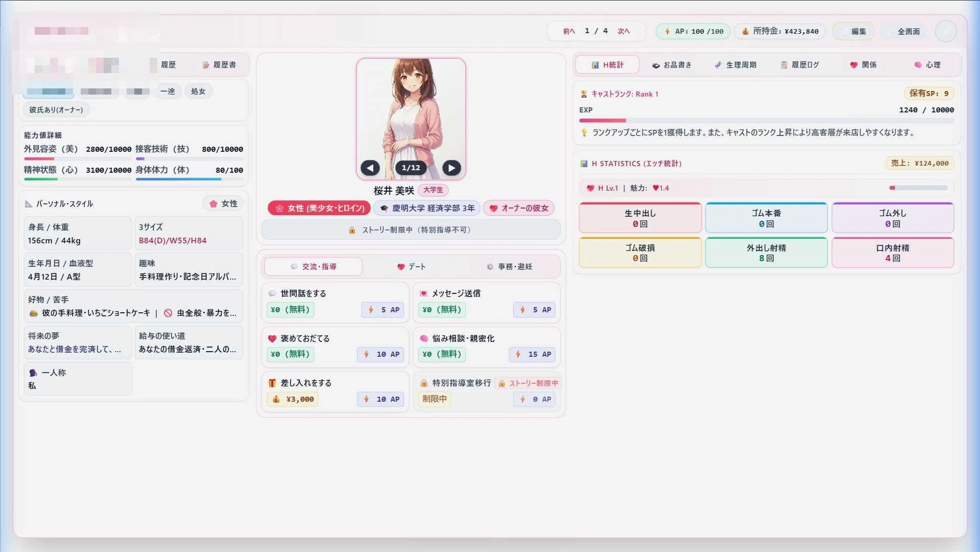This screenshot has height=552, width=980.
Task: Click the 保有SP: 9 badge
Action: click(x=929, y=94)
